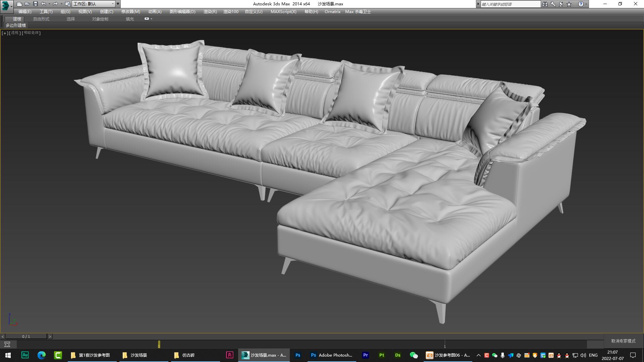The image size is (644, 362).
Task: Switch to the 自由形式 ribbon tab
Action: pos(41,19)
